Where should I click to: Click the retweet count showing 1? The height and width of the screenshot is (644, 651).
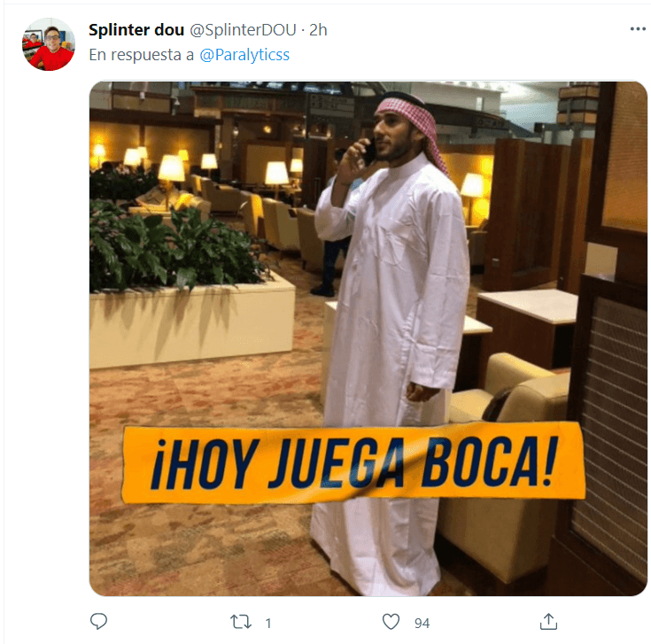[268, 623]
